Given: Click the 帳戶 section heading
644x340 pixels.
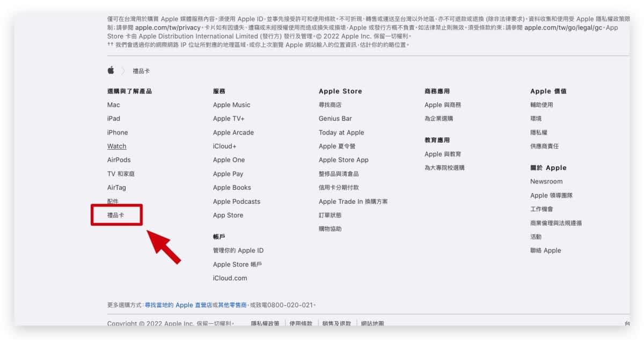Looking at the screenshot, I should tap(219, 236).
